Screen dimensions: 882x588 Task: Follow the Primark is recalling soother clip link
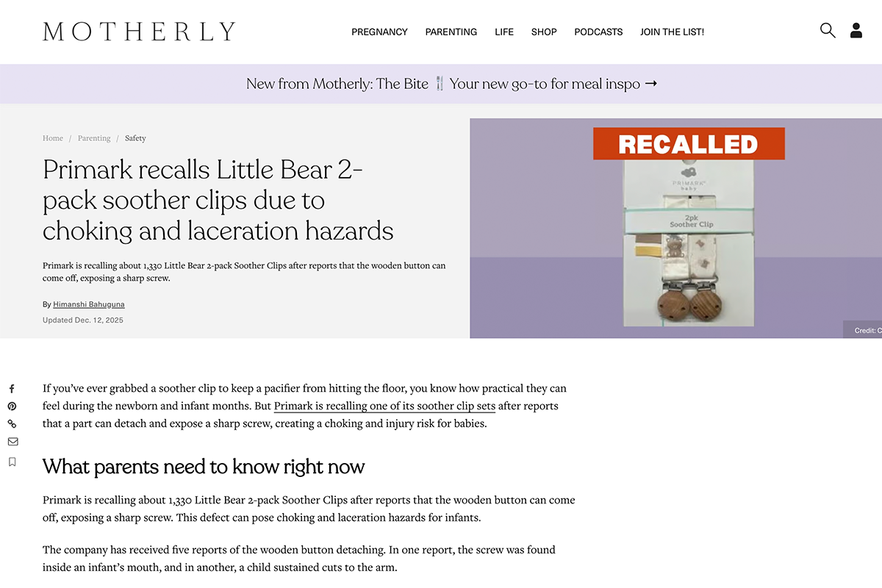pyautogui.click(x=384, y=406)
